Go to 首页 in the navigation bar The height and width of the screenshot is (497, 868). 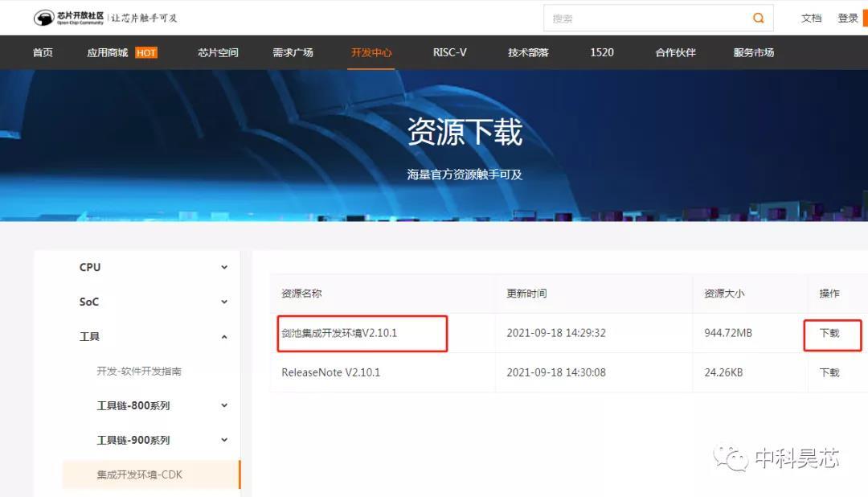(43, 52)
